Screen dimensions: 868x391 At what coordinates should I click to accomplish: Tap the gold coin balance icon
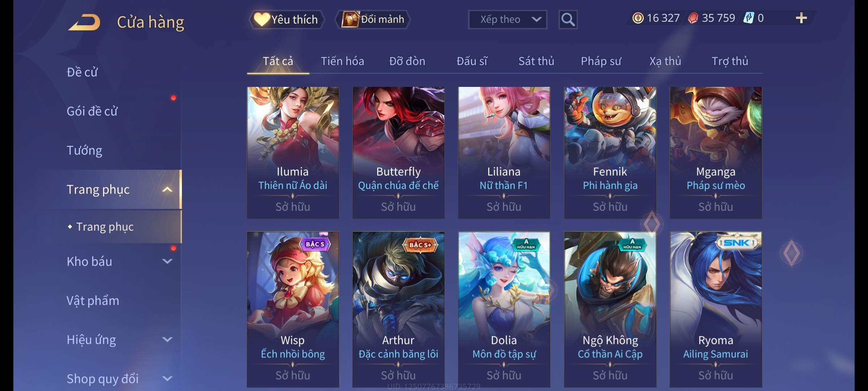[638, 18]
